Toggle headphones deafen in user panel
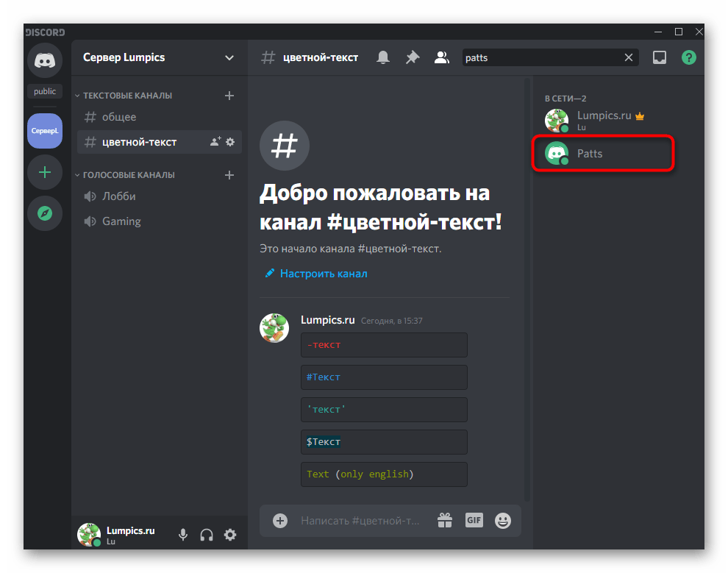Image resolution: width=728 pixels, height=573 pixels. tap(207, 535)
